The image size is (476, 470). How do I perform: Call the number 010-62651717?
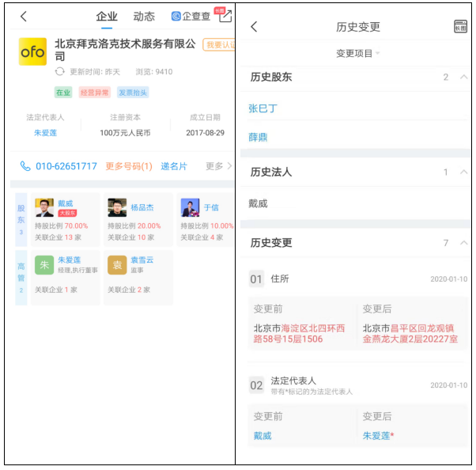pos(66,166)
